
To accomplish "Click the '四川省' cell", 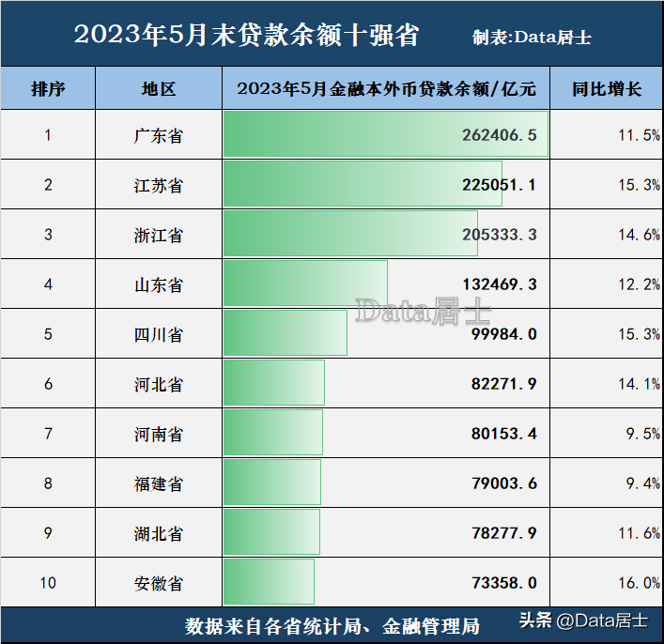I will pyautogui.click(x=159, y=334).
